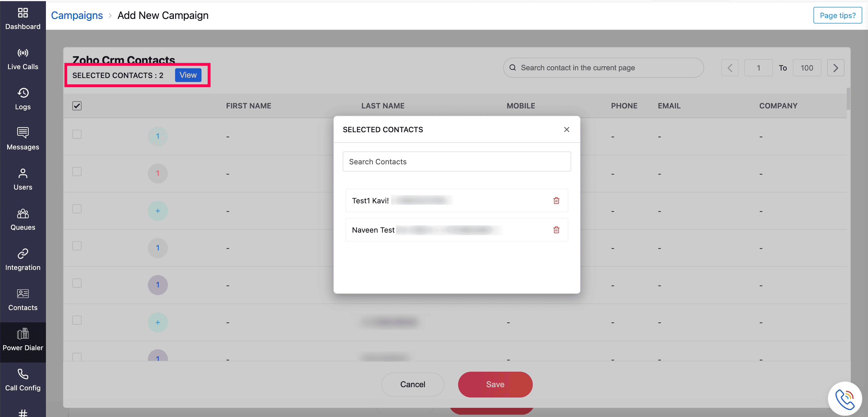868x417 pixels.
Task: Open the Logs sidebar icon
Action: [23, 99]
